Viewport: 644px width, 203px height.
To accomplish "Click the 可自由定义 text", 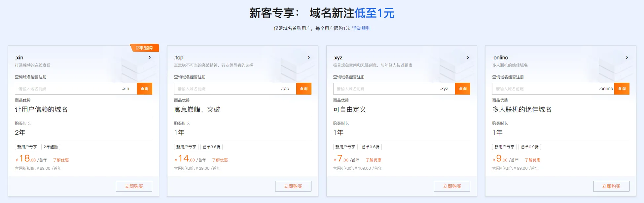I will coord(350,109).
